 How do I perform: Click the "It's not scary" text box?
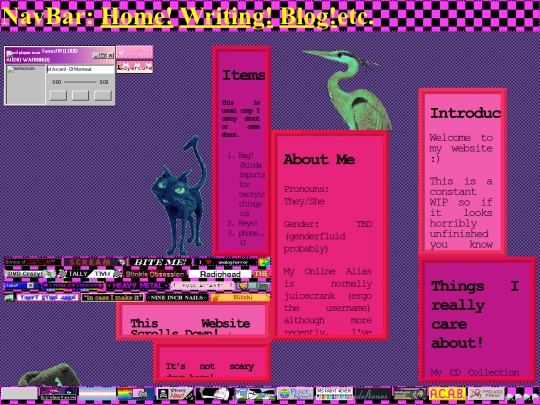click(x=211, y=363)
